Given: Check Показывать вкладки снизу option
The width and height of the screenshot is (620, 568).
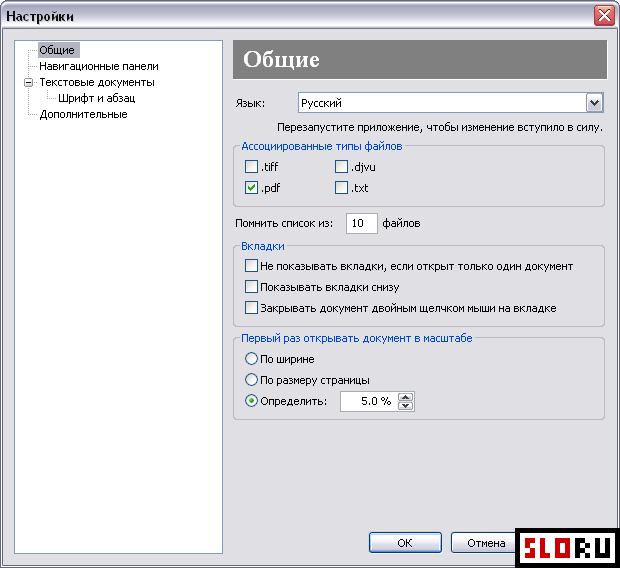Looking at the screenshot, I should coord(251,286).
